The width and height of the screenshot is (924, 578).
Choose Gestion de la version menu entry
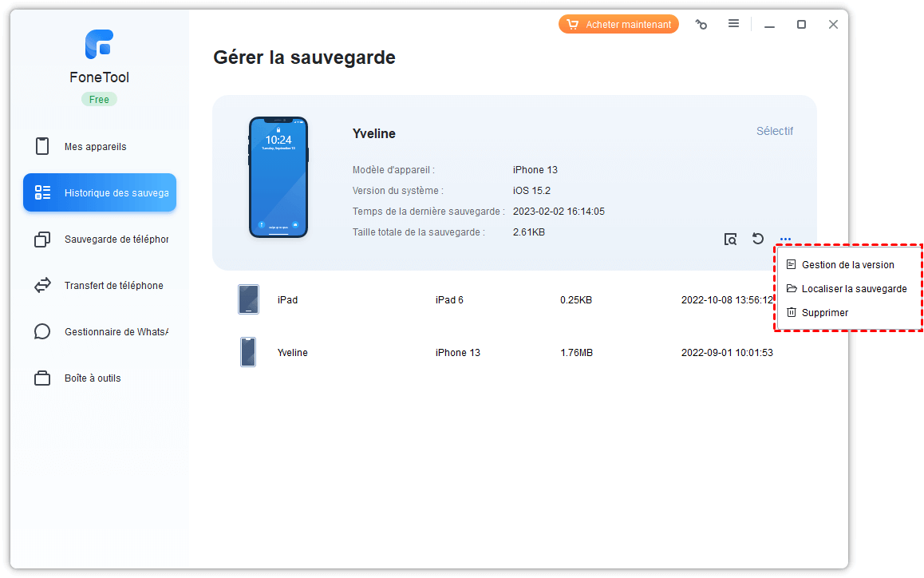point(847,265)
